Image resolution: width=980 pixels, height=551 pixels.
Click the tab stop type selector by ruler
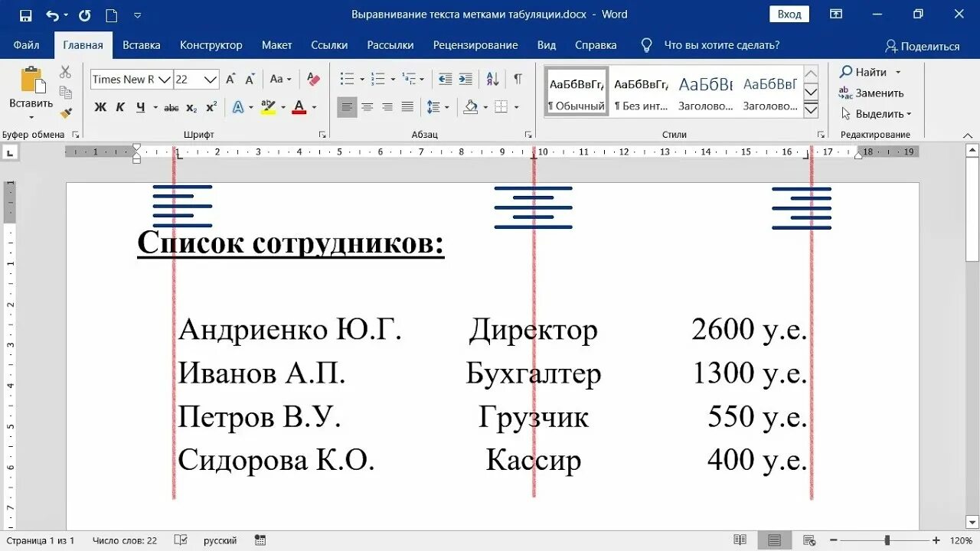pos(9,153)
